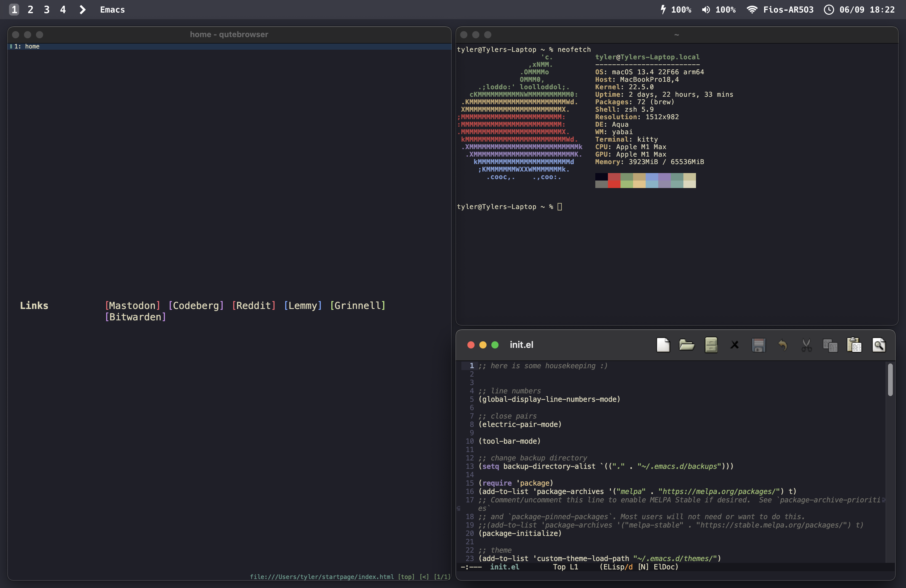Click the Wi-Fi icon beside Fios-AR503
This screenshot has height=588, width=906.
click(x=752, y=10)
